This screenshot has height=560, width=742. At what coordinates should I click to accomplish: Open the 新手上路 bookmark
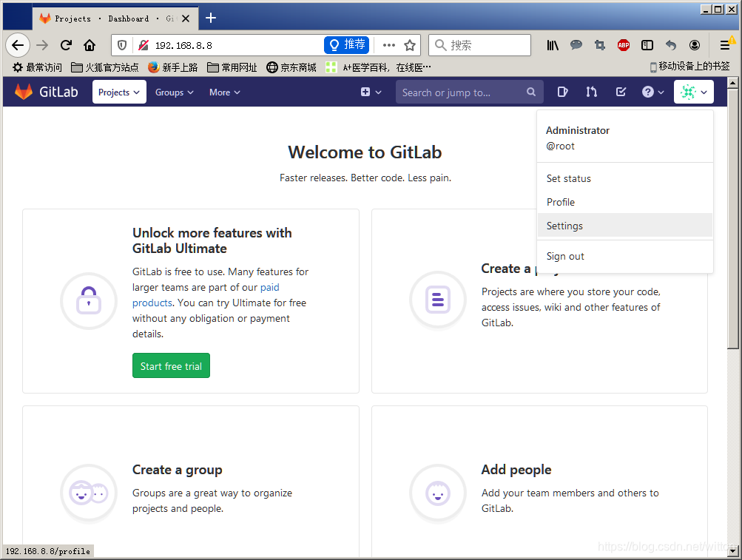[x=172, y=67]
